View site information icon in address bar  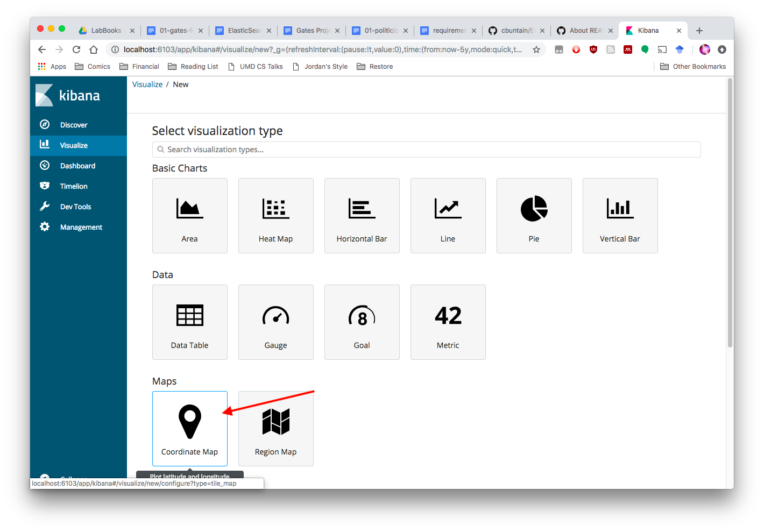[115, 49]
